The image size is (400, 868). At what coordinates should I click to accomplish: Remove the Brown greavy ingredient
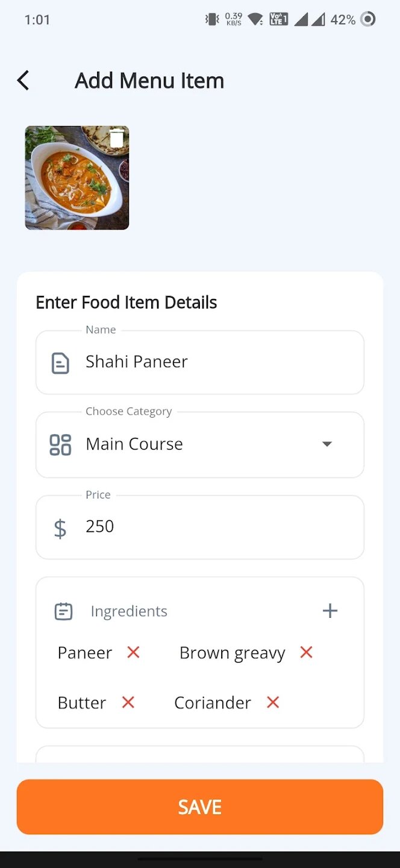[x=306, y=652]
